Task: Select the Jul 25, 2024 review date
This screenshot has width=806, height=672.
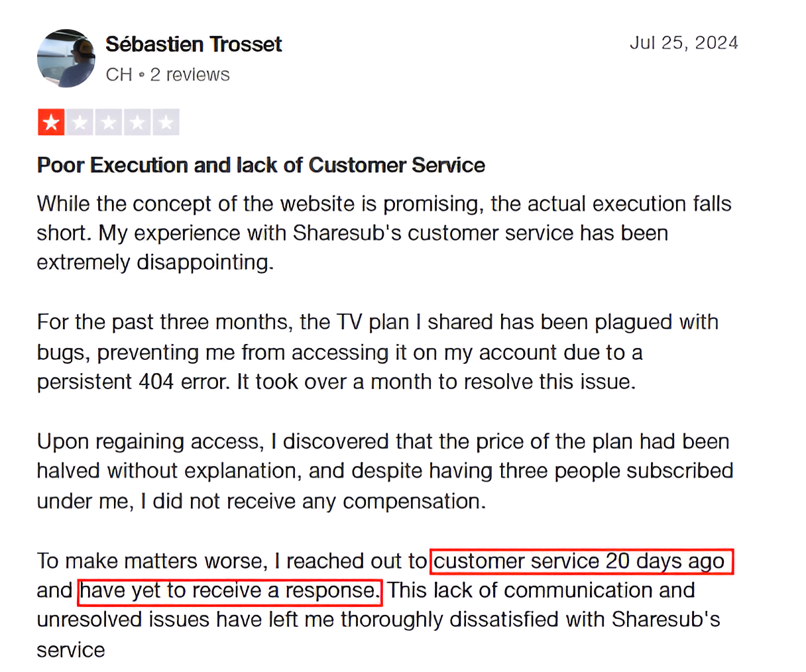Action: pyautogui.click(x=683, y=43)
